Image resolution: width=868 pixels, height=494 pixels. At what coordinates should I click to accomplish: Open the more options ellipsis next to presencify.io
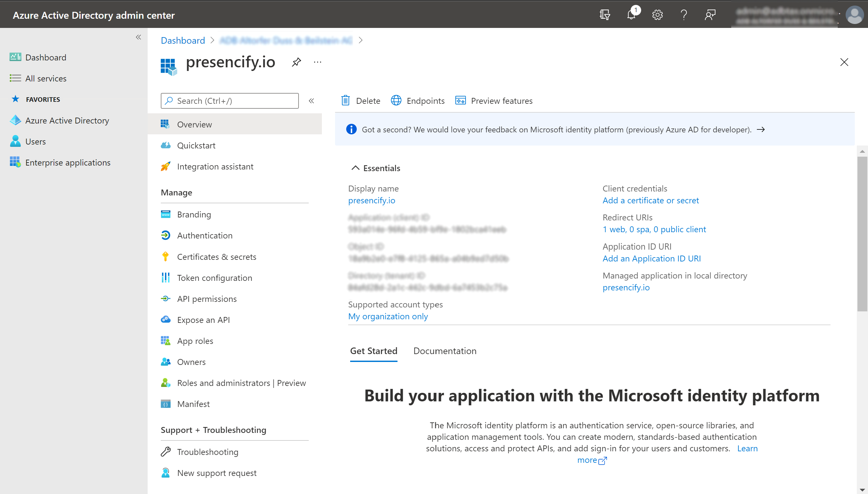tap(318, 62)
